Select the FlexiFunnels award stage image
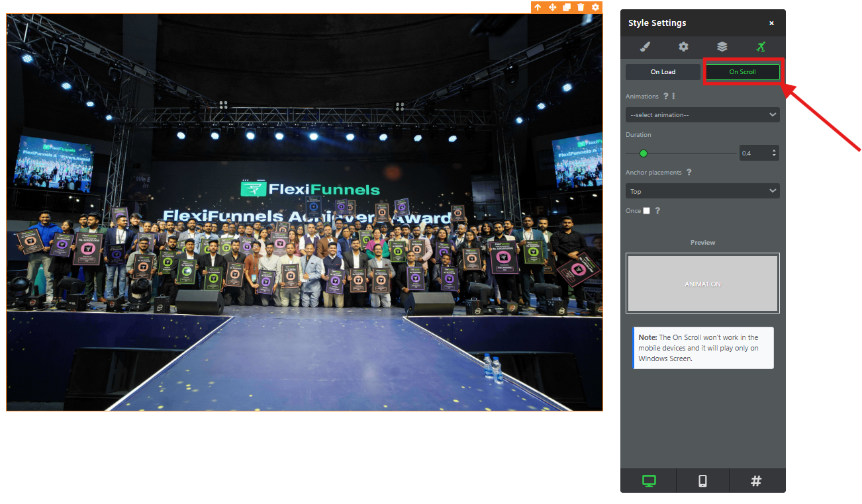Viewport: 862px width, 504px height. click(305, 212)
